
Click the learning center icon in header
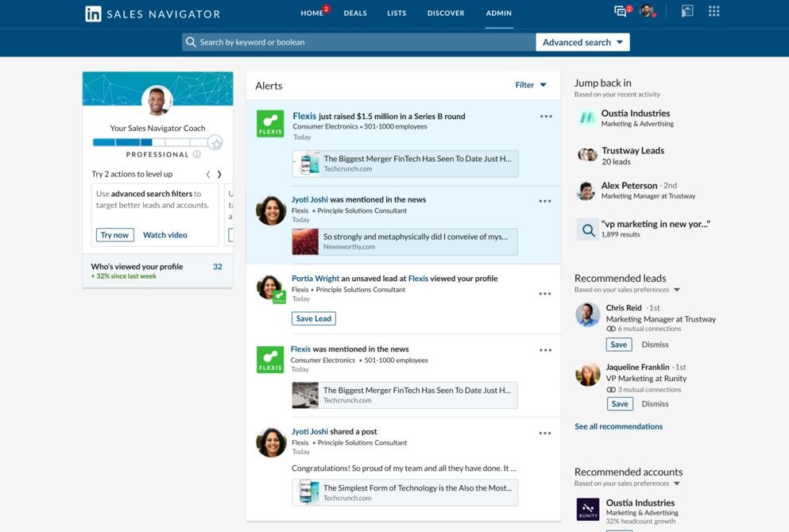pos(687,11)
